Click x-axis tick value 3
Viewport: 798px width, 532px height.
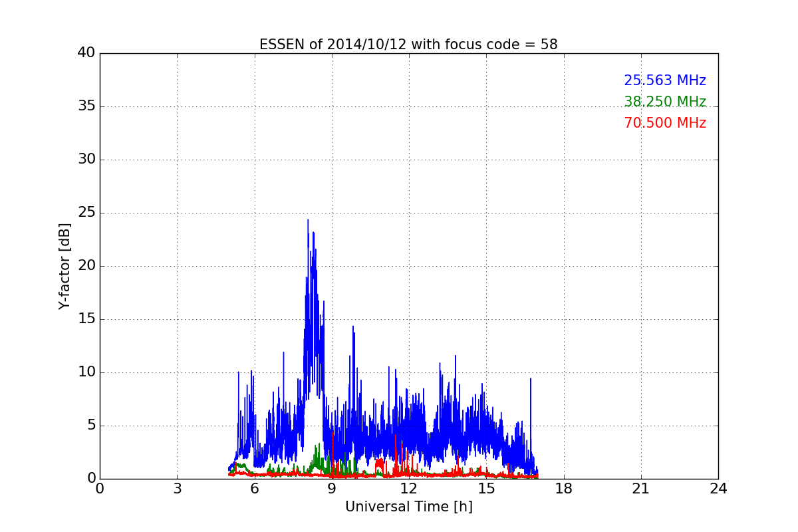177,489
